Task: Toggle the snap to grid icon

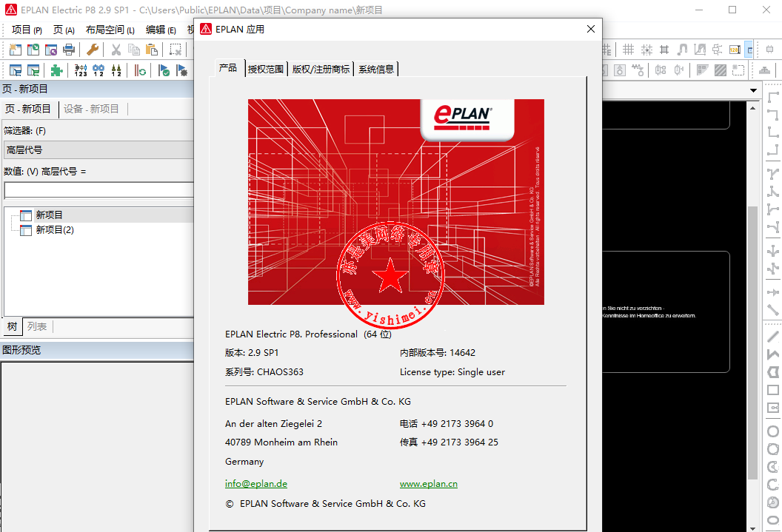Action: click(x=646, y=50)
